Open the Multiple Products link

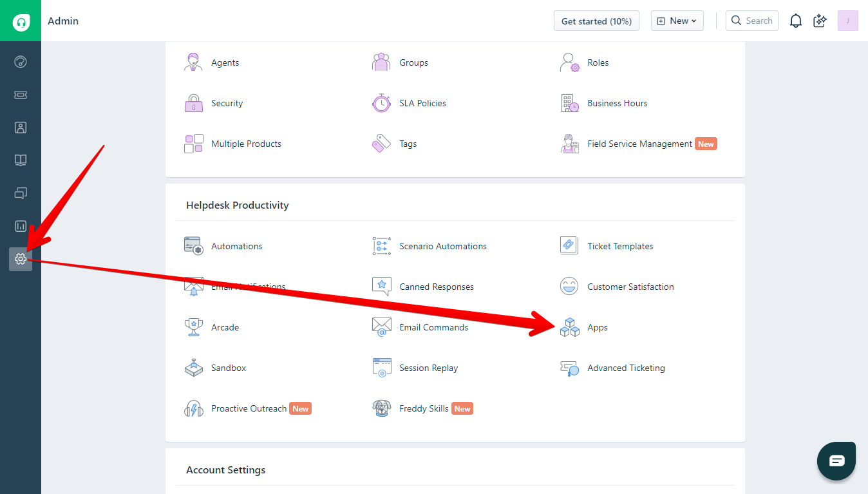point(246,144)
